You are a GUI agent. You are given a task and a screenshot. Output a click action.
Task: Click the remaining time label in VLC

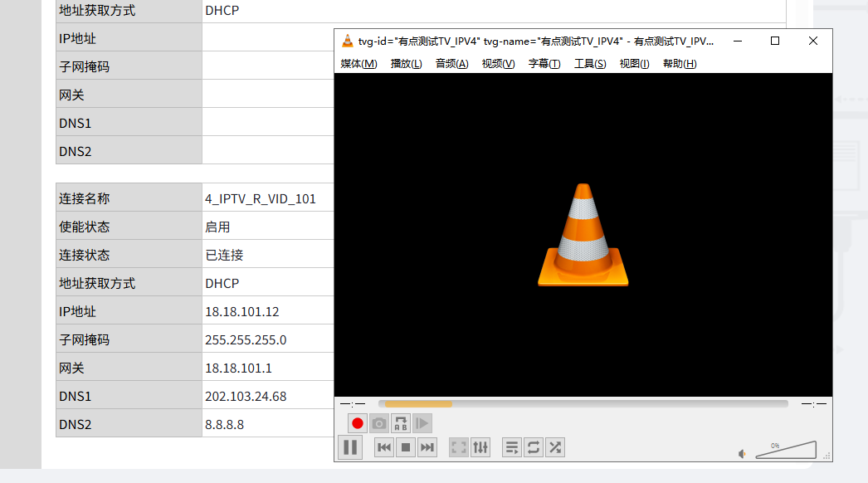tap(814, 404)
